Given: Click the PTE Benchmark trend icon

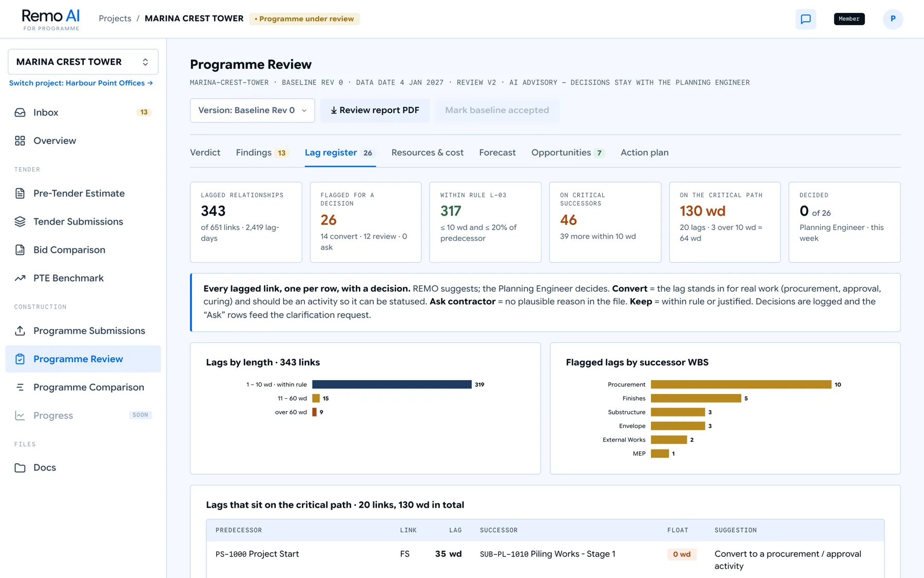Looking at the screenshot, I should coord(20,278).
